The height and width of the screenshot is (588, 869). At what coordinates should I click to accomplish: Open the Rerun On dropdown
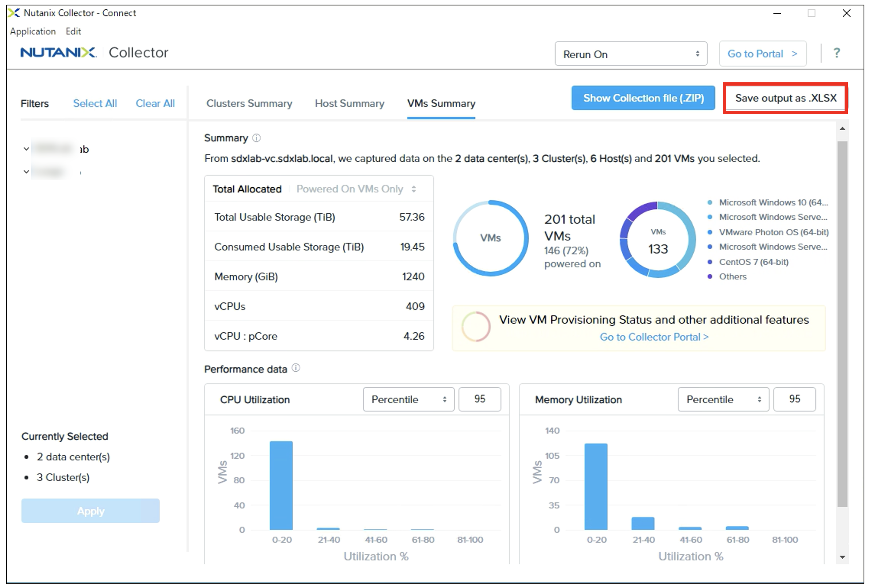pos(631,54)
